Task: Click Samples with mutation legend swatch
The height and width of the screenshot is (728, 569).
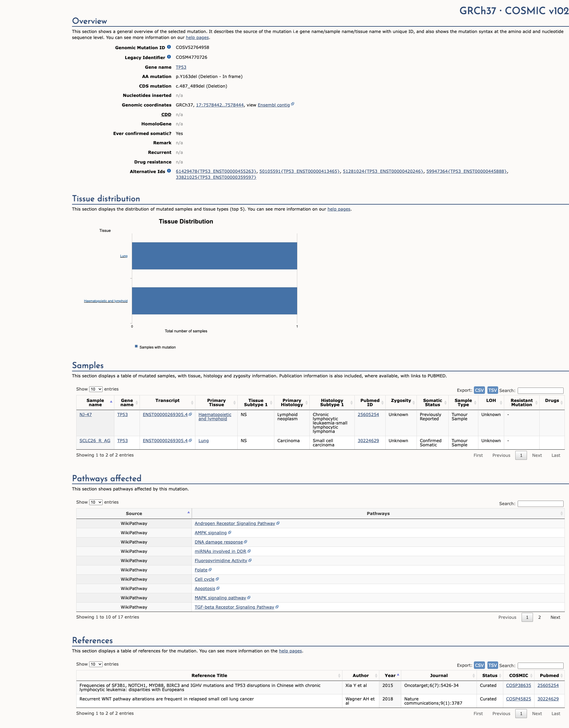Action: (136, 346)
